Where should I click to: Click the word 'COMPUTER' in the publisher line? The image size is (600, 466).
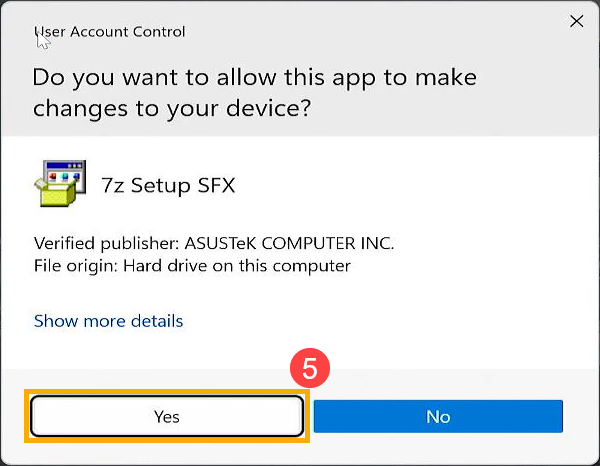308,243
